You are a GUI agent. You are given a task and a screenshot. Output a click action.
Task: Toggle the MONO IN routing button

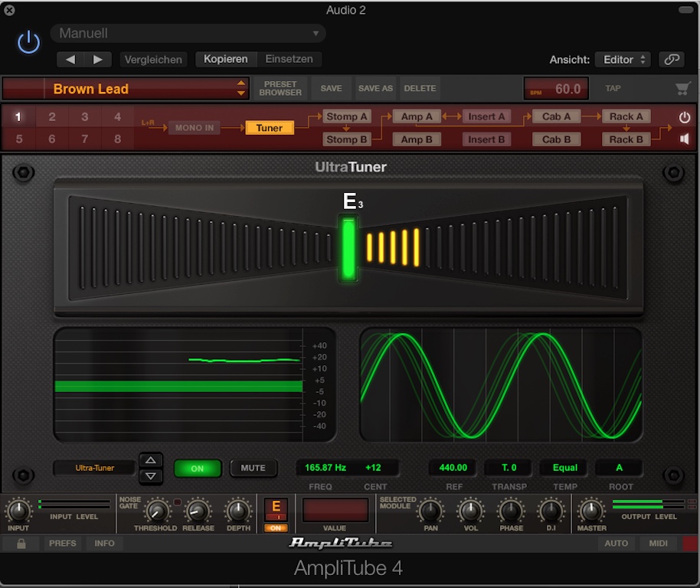(195, 128)
